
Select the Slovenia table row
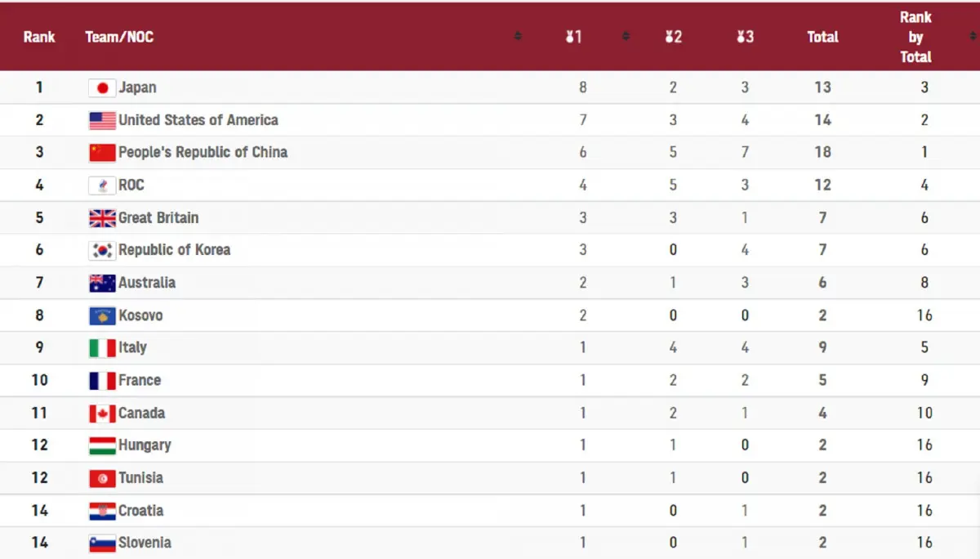tap(490, 543)
